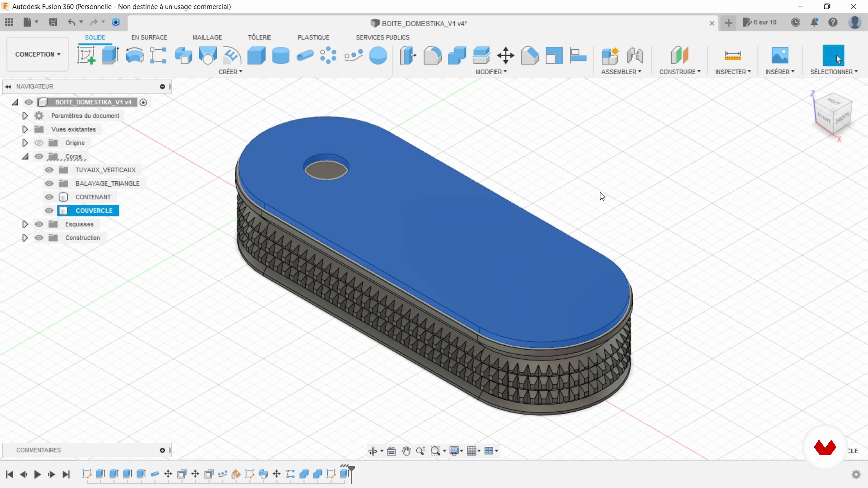The height and width of the screenshot is (488, 868).
Task: Open timeline settings gear
Action: click(x=856, y=474)
